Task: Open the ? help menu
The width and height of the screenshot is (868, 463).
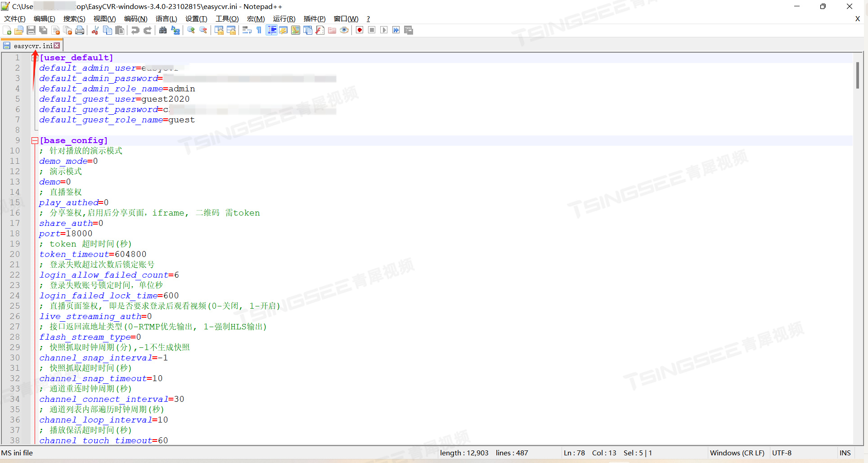Action: pyautogui.click(x=368, y=18)
